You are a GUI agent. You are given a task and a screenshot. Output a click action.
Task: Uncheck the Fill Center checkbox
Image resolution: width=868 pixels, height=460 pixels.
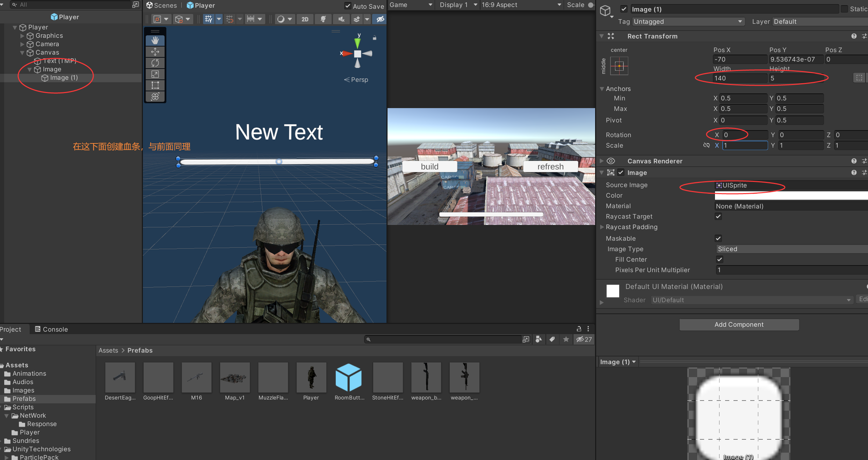719,259
